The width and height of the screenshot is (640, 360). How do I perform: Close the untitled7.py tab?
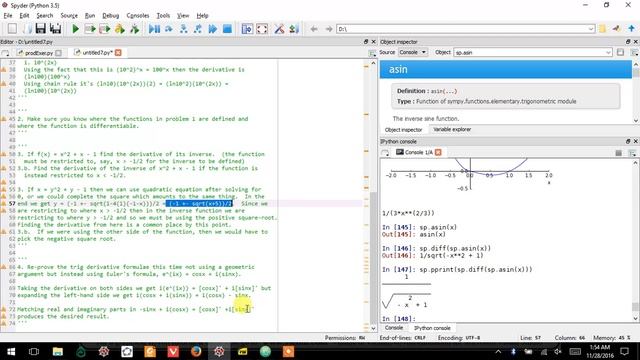coord(118,53)
